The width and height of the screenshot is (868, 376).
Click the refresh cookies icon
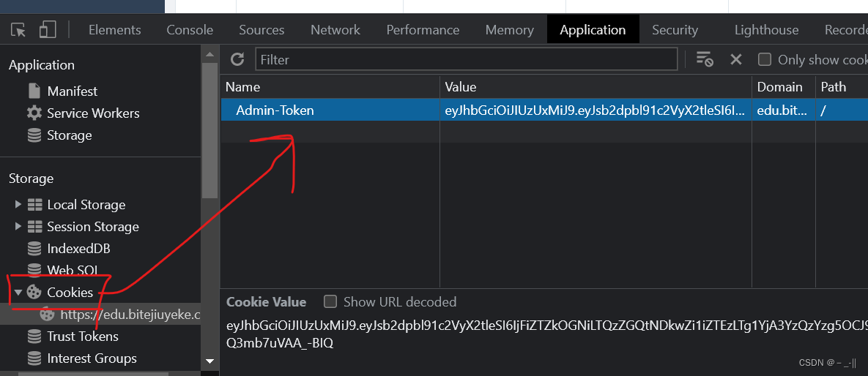click(237, 59)
